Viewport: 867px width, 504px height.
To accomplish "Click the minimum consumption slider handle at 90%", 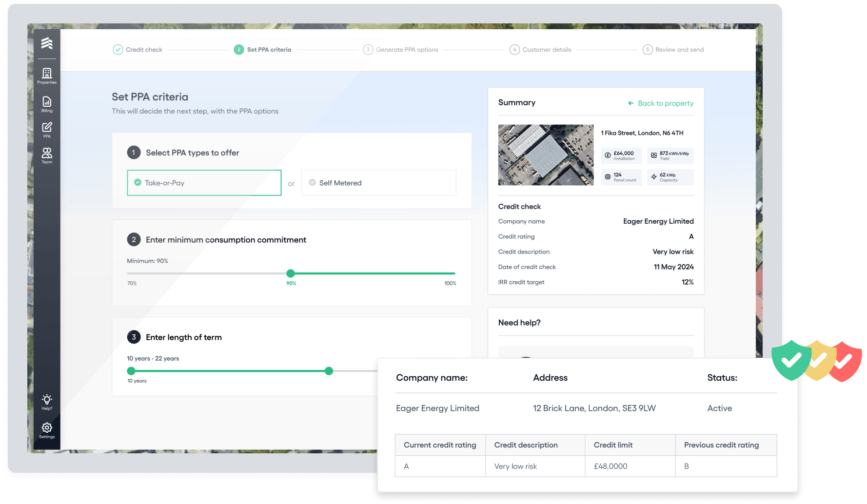I will pyautogui.click(x=291, y=273).
